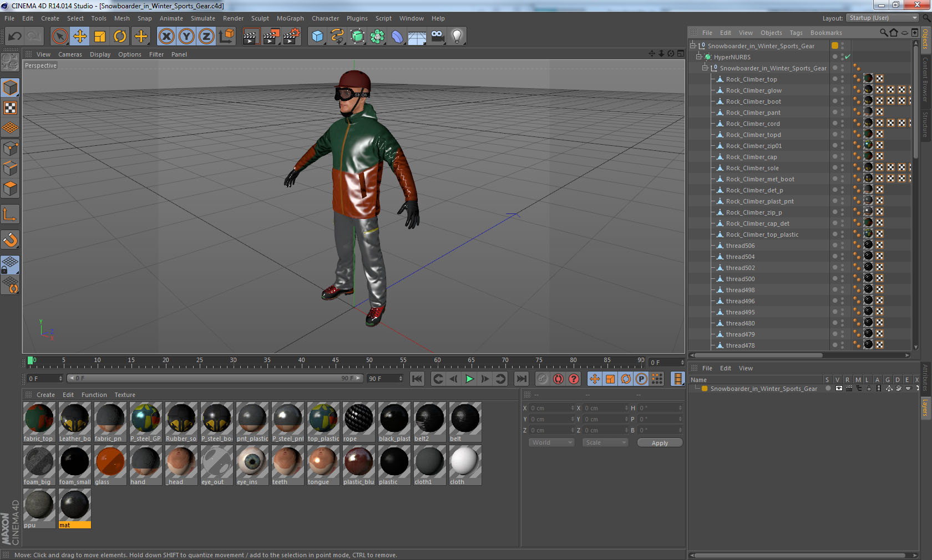The image size is (932, 560).
Task: Switch to Model mode in left palette
Action: (x=10, y=88)
